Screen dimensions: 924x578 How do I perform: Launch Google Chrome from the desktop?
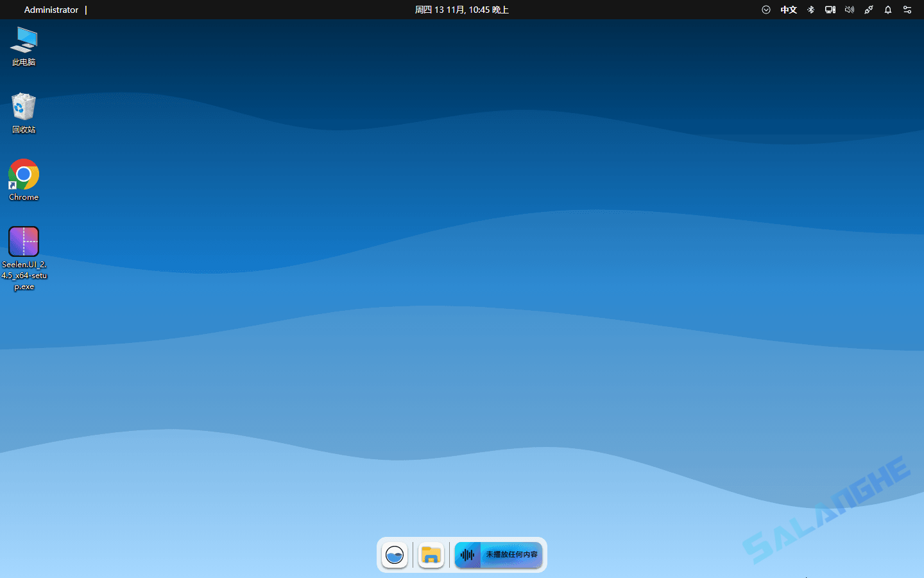pyautogui.click(x=24, y=173)
